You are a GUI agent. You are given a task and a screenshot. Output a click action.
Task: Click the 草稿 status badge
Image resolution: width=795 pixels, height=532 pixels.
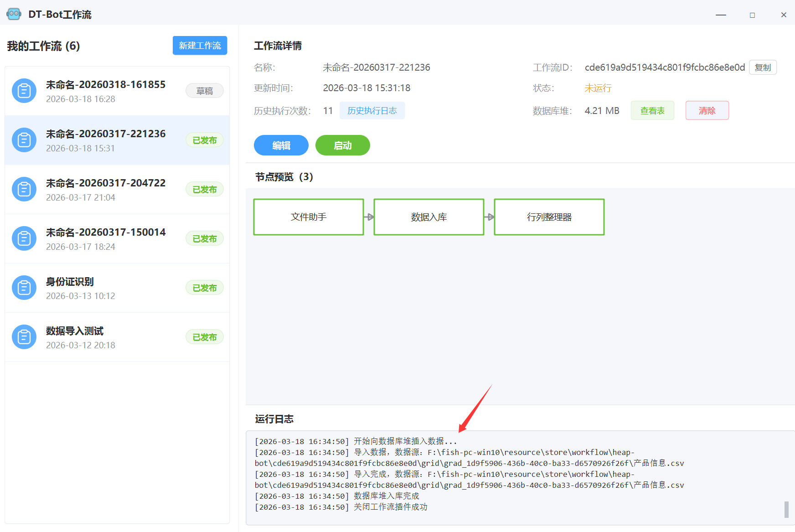click(x=204, y=91)
